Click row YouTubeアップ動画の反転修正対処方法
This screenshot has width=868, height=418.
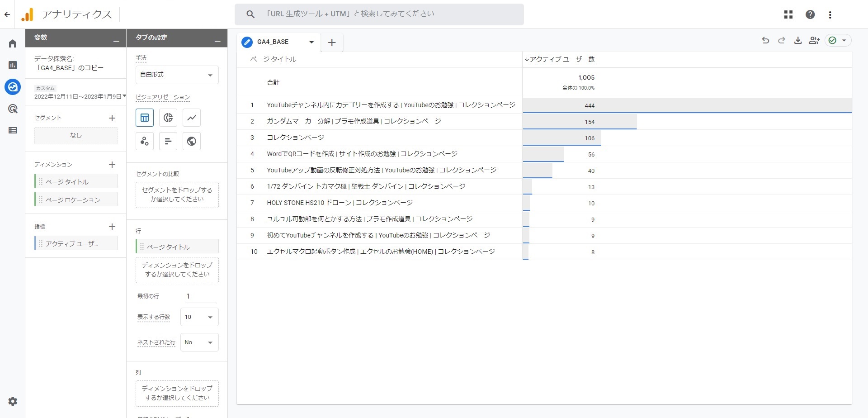(x=382, y=170)
